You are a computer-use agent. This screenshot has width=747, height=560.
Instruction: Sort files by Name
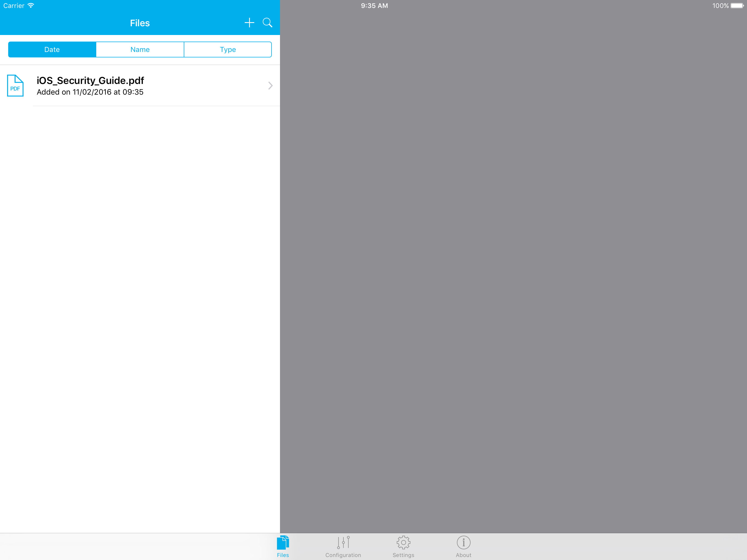point(140,49)
